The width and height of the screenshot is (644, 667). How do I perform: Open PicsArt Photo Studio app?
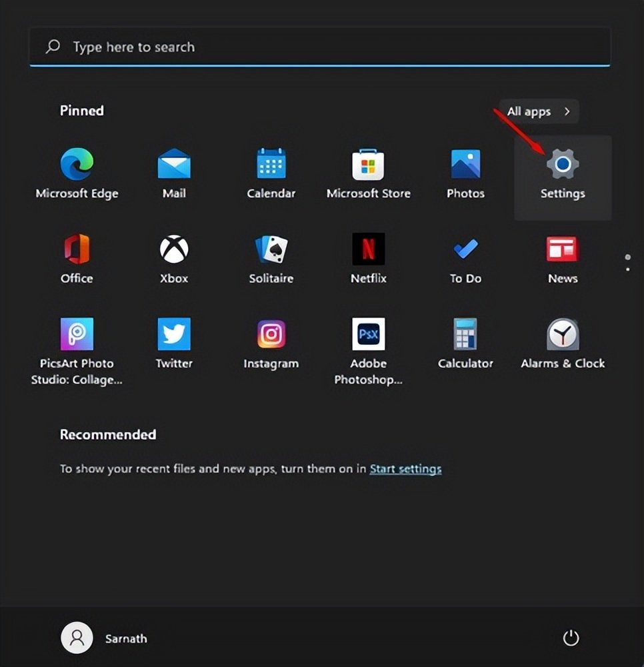[77, 352]
